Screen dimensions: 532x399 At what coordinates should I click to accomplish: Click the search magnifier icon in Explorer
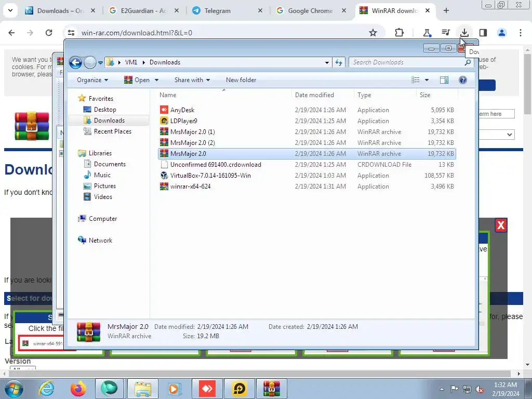click(x=468, y=62)
